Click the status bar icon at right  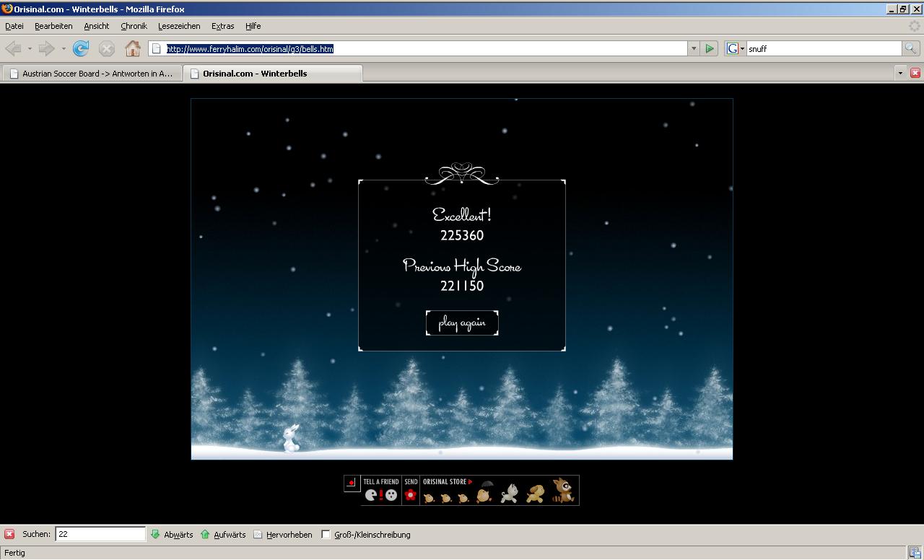point(915,553)
